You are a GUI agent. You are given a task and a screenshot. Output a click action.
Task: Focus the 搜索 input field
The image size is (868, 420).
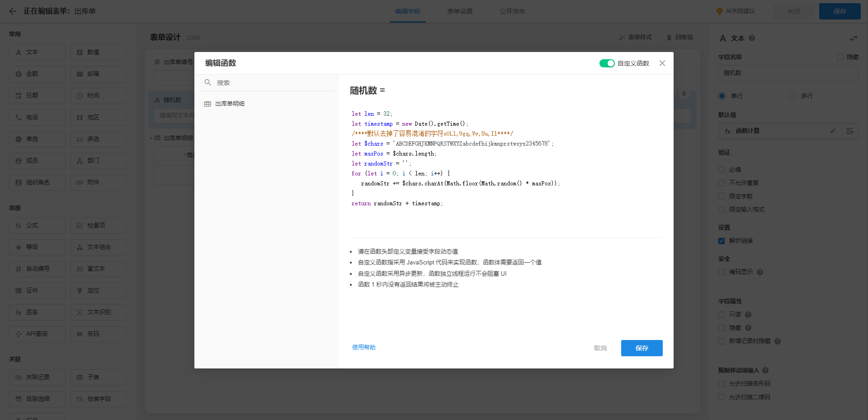coord(271,83)
